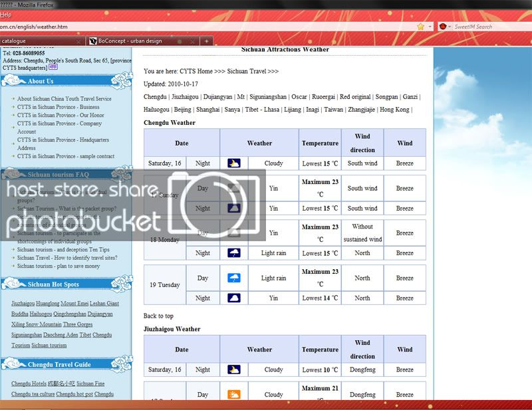Viewport: 532px width, 410px height.
Task: Open the Taiwan city link
Action: [x=334, y=110]
